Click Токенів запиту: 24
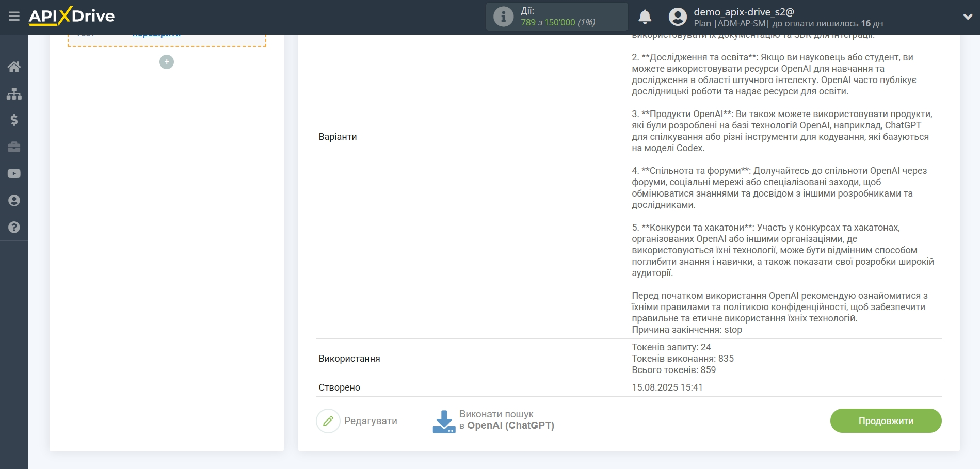This screenshot has height=469, width=980. click(671, 347)
